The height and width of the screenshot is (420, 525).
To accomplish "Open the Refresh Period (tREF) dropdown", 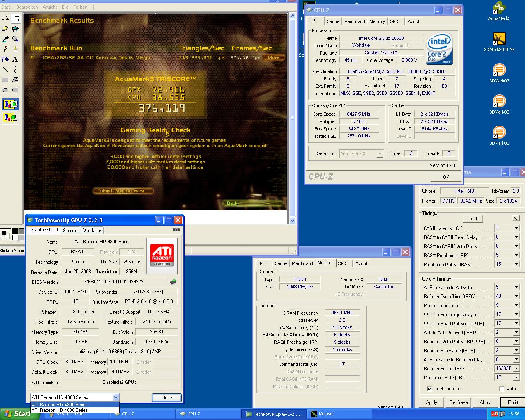I will tap(516, 368).
